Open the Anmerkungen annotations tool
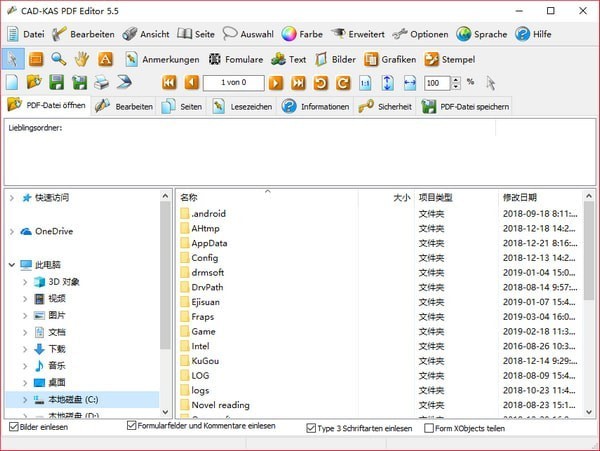This screenshot has height=451, width=600. [162, 60]
